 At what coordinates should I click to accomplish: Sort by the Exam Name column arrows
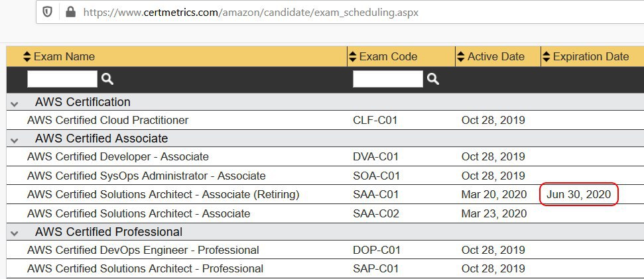pos(27,56)
